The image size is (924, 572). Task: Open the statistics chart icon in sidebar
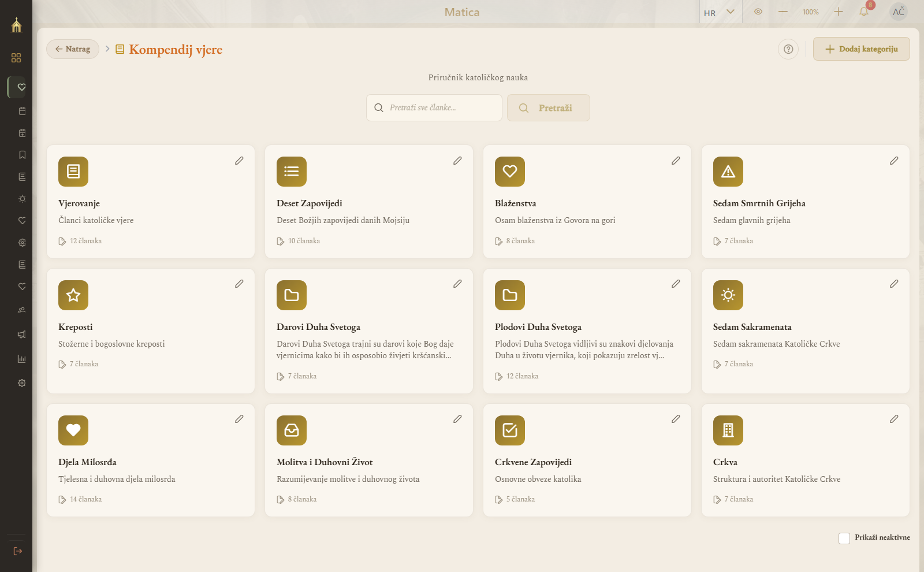pos(22,359)
